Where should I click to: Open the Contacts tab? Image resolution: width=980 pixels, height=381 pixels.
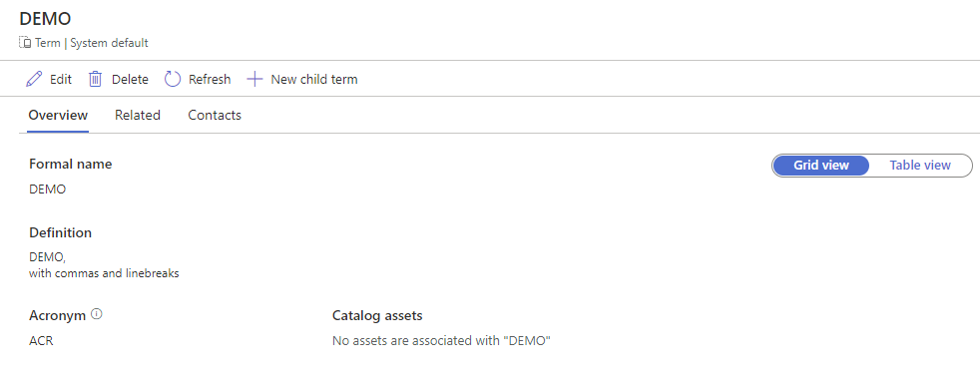(215, 115)
